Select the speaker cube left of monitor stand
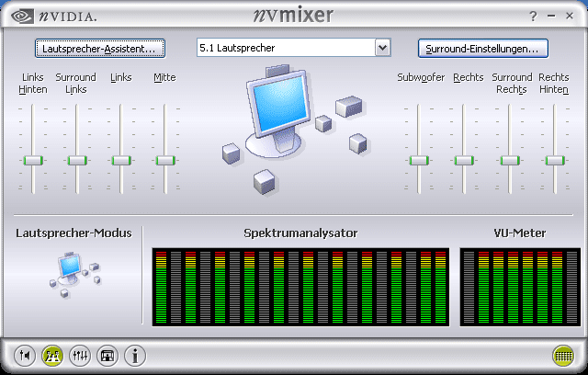The height and width of the screenshot is (375, 588). pyautogui.click(x=232, y=153)
